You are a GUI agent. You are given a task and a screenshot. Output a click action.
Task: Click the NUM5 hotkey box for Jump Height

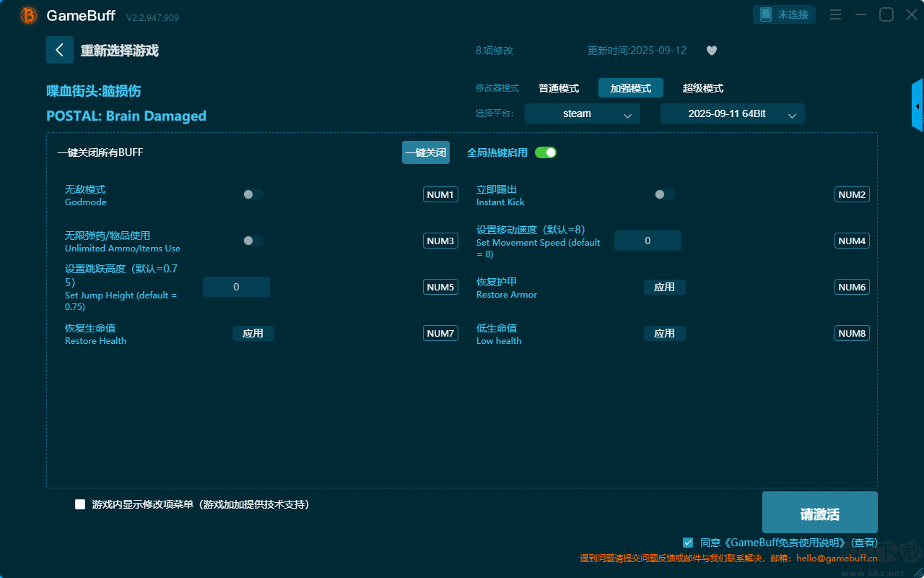(440, 287)
